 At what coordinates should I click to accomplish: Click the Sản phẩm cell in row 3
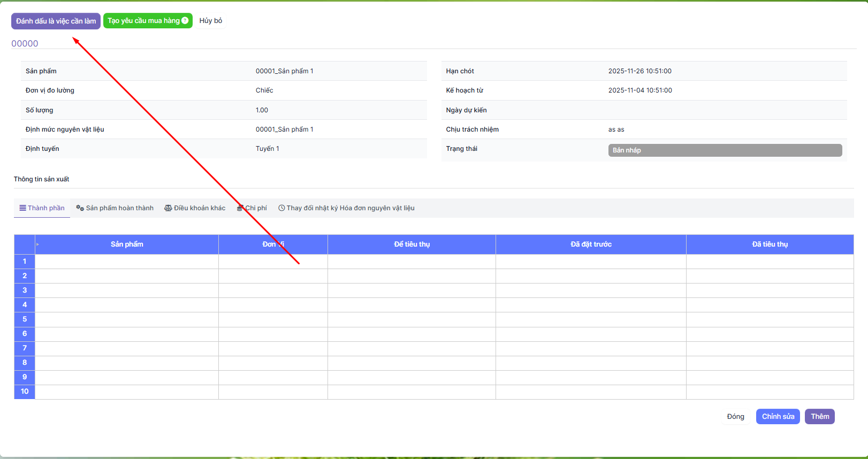click(x=127, y=290)
